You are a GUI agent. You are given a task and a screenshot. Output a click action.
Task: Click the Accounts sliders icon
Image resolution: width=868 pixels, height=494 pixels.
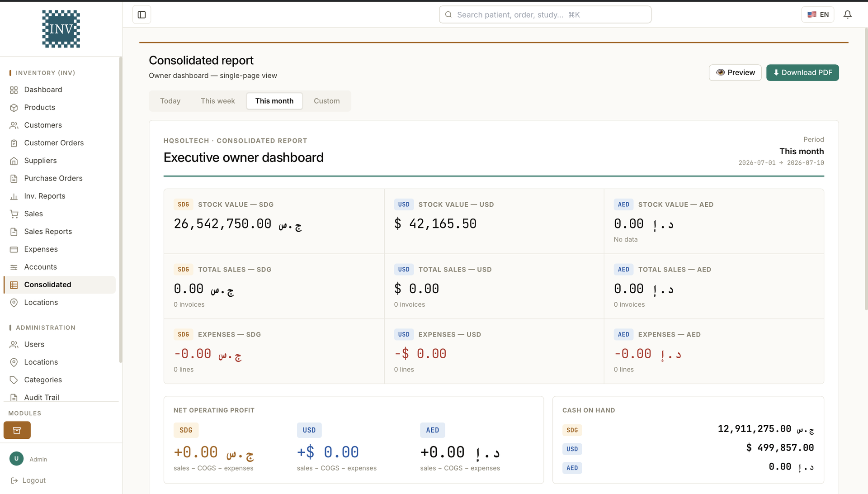(x=14, y=267)
